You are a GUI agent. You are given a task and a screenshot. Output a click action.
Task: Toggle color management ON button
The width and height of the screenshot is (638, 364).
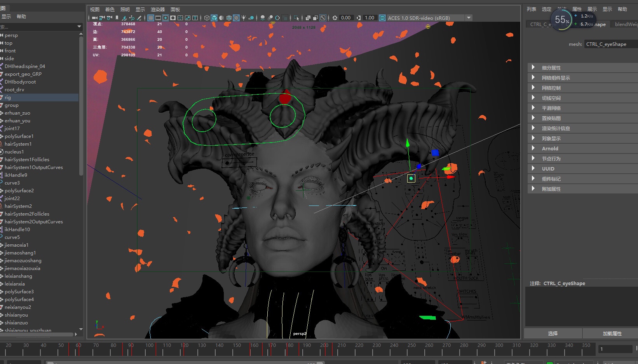[x=382, y=18]
